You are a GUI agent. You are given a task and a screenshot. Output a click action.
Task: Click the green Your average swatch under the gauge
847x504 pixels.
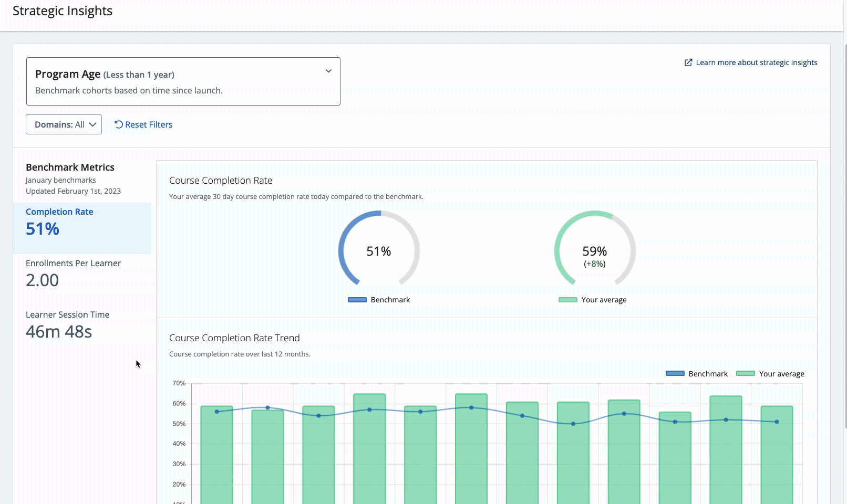(568, 300)
